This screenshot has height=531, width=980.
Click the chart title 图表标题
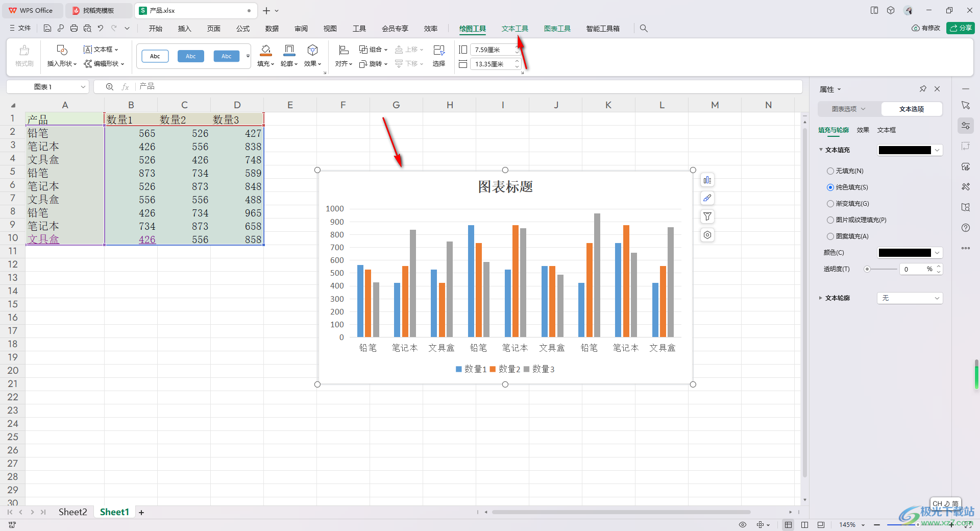tap(505, 187)
